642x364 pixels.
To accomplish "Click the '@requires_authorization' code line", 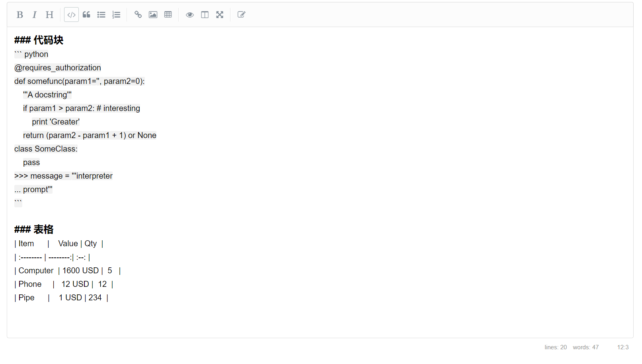I will [x=58, y=68].
